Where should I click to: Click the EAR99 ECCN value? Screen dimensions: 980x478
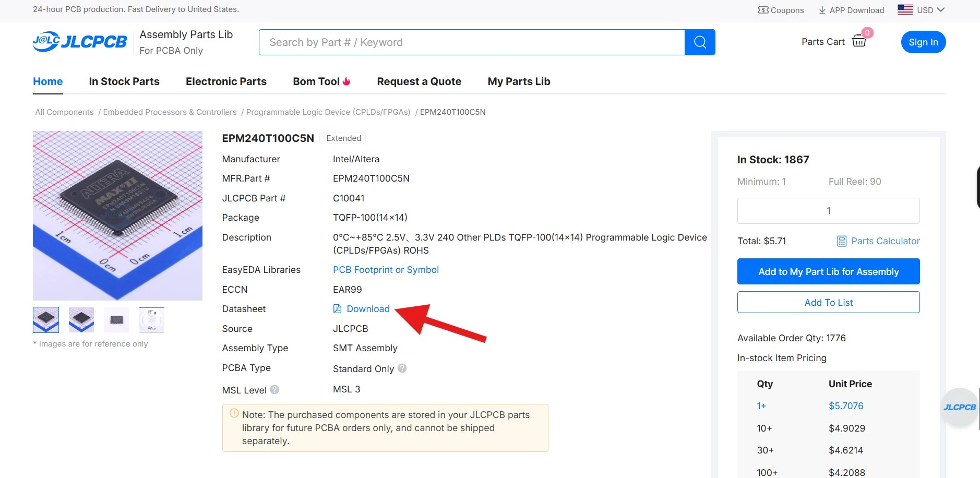pos(347,290)
